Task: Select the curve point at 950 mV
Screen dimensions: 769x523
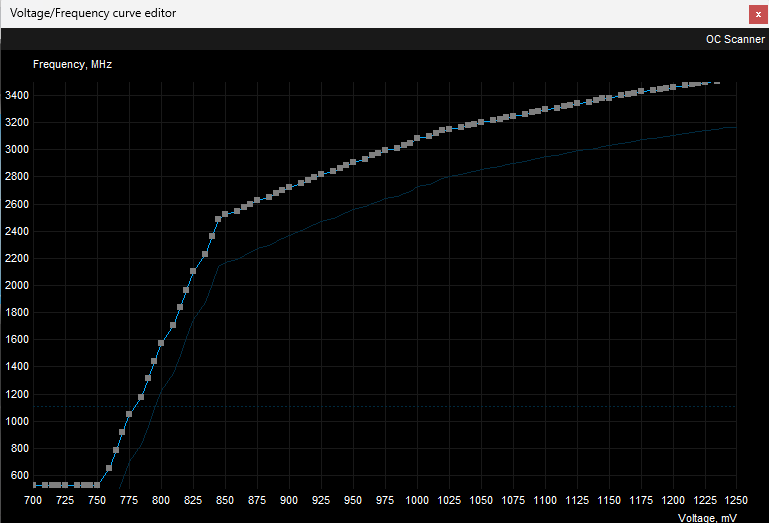Action: click(x=353, y=162)
